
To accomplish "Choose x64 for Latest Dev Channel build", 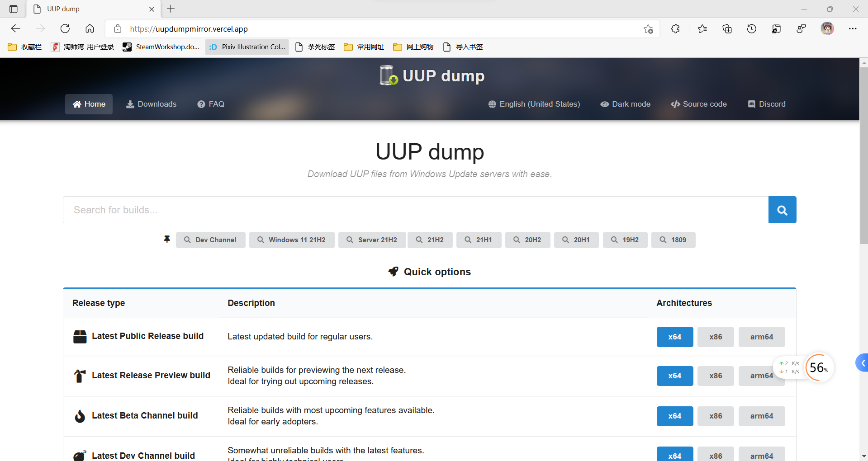I will 675,454.
